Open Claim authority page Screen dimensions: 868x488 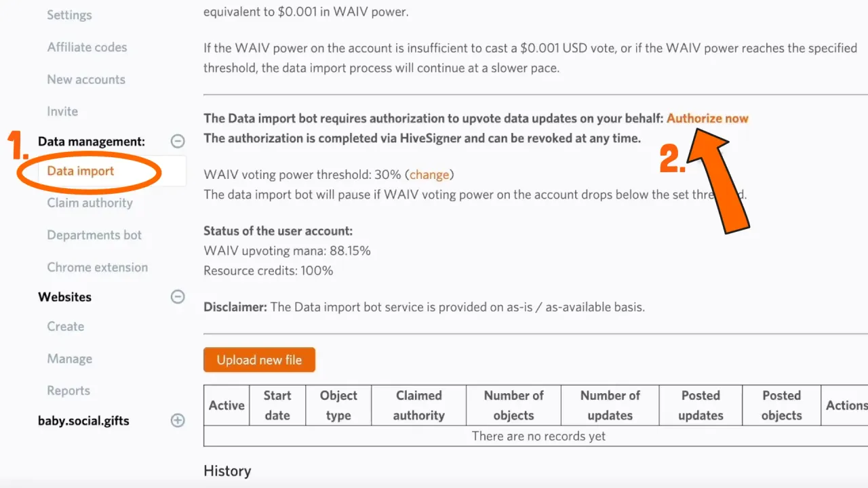[x=90, y=203]
